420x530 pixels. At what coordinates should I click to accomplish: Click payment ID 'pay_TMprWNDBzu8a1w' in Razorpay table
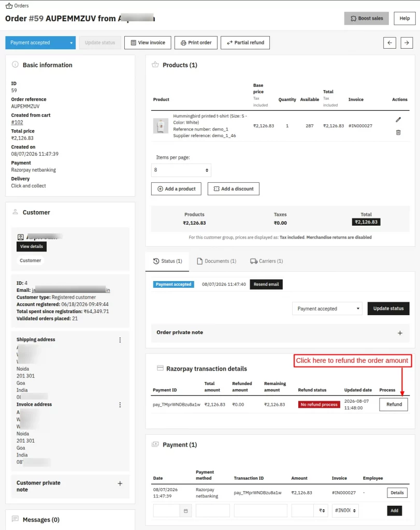(x=177, y=405)
